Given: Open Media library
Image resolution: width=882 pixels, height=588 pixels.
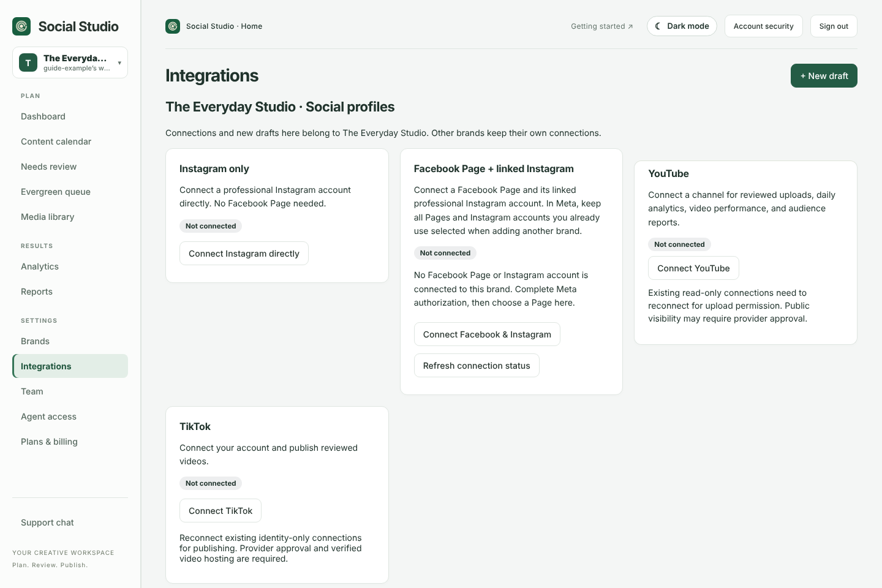Looking at the screenshot, I should click(70, 217).
